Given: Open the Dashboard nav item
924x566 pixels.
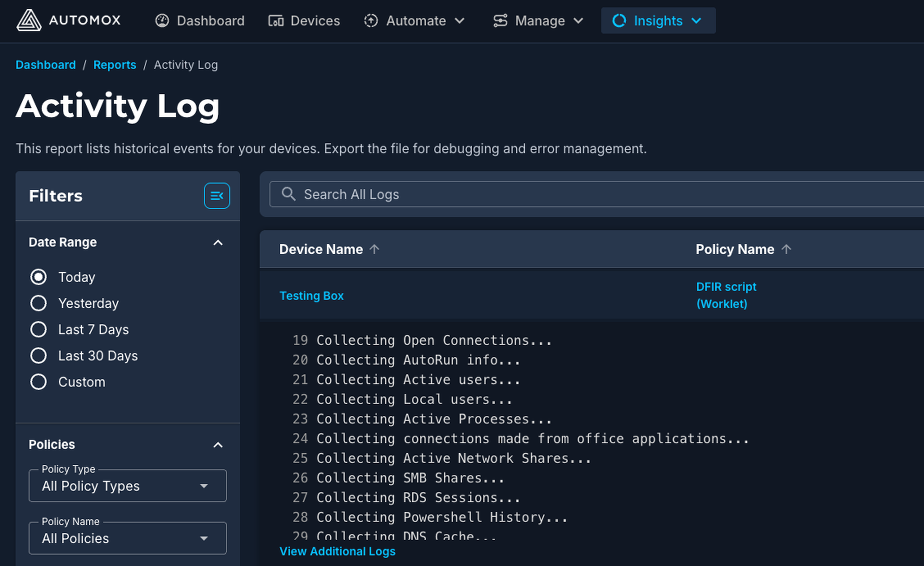Looking at the screenshot, I should pyautogui.click(x=200, y=21).
